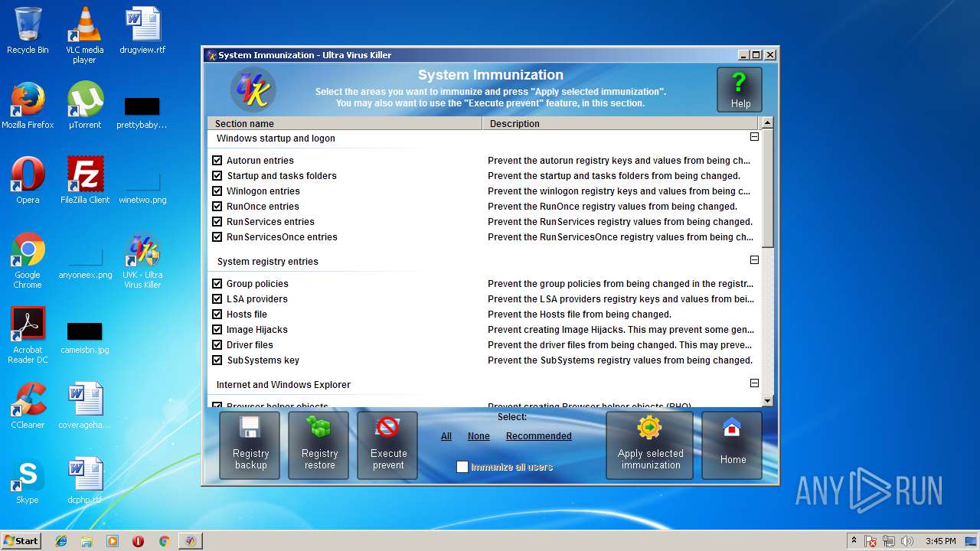This screenshot has height=551, width=980.
Task: Toggle LSA providers checkbox
Action: 217,299
